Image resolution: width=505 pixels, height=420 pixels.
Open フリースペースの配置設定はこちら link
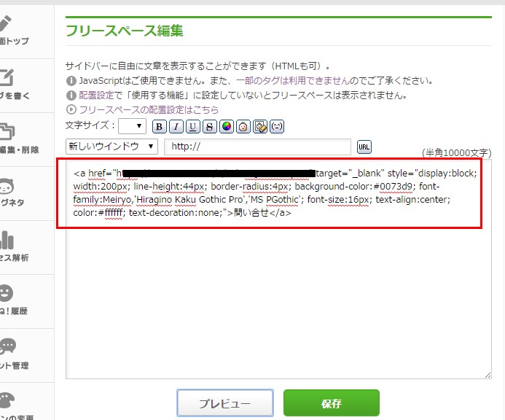click(x=149, y=110)
